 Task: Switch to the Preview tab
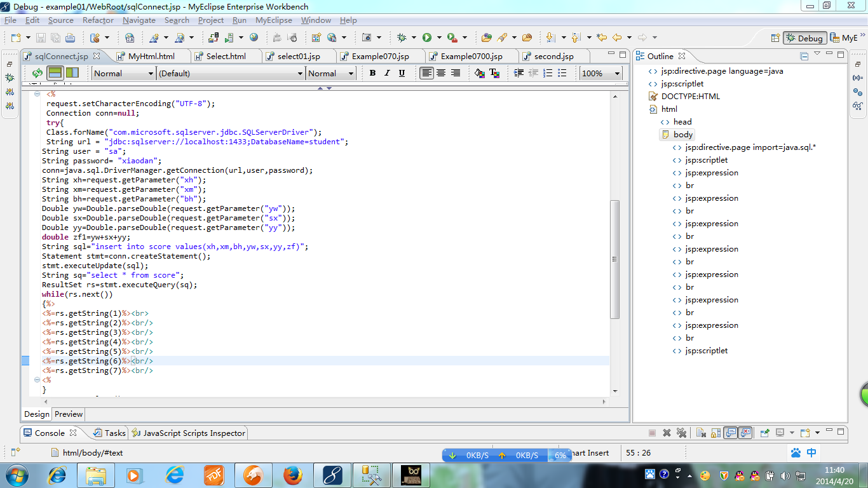tap(69, 414)
